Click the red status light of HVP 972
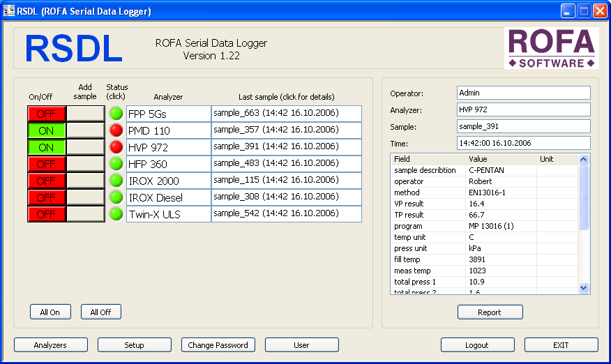This screenshot has width=611, height=364. (x=116, y=147)
